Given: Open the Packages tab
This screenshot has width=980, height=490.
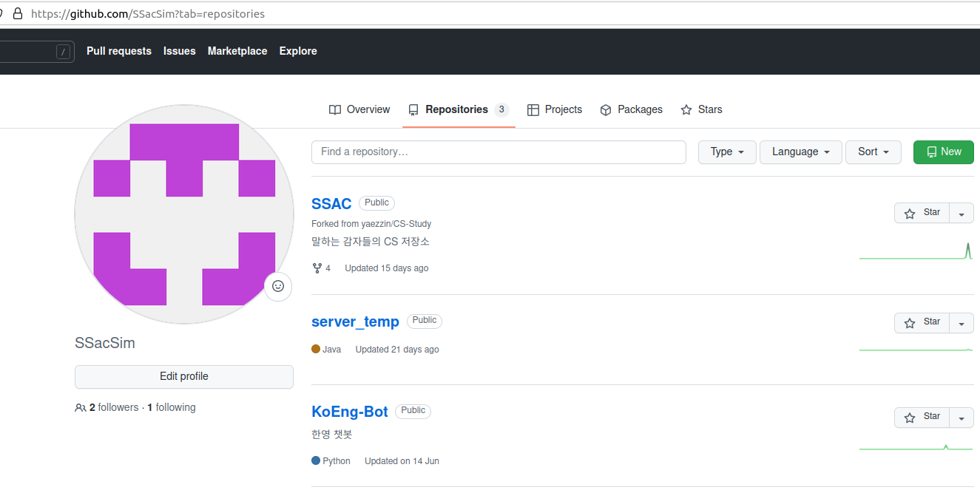Looking at the screenshot, I should click(631, 109).
